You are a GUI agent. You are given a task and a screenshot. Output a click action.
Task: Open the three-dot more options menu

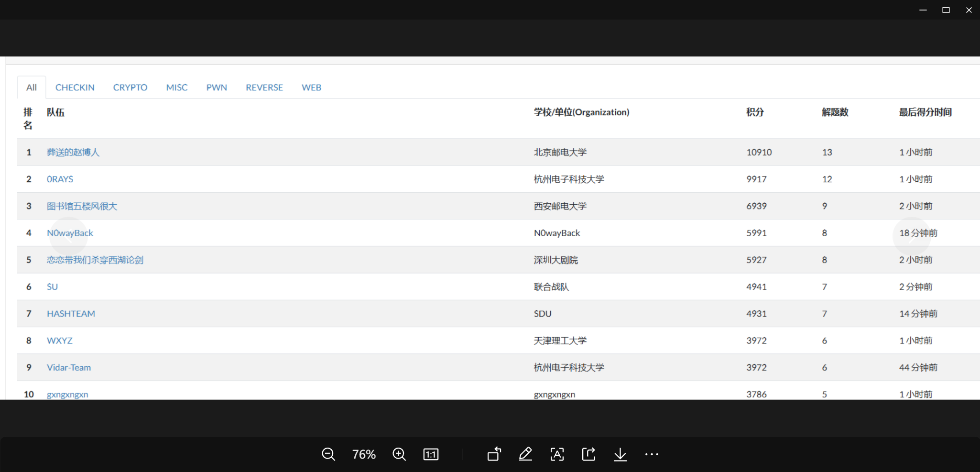pyautogui.click(x=652, y=454)
